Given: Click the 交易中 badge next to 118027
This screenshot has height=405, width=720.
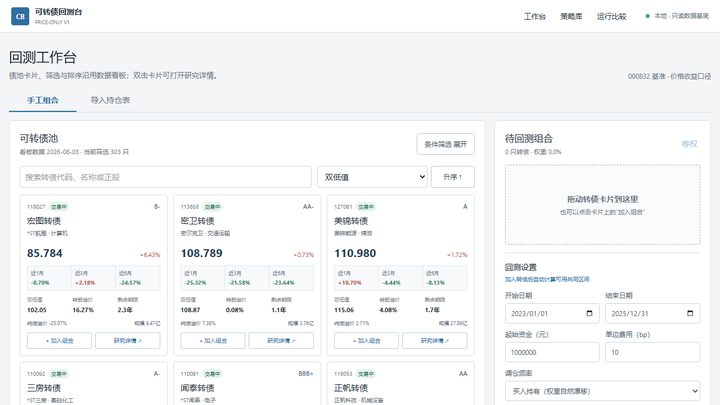Looking at the screenshot, I should click(x=59, y=207).
